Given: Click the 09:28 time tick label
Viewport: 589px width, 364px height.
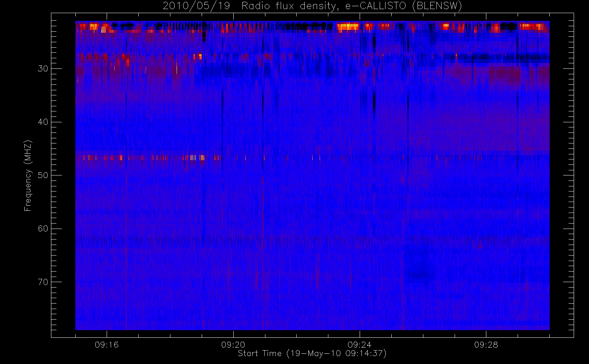Looking at the screenshot, I should click(x=486, y=345).
